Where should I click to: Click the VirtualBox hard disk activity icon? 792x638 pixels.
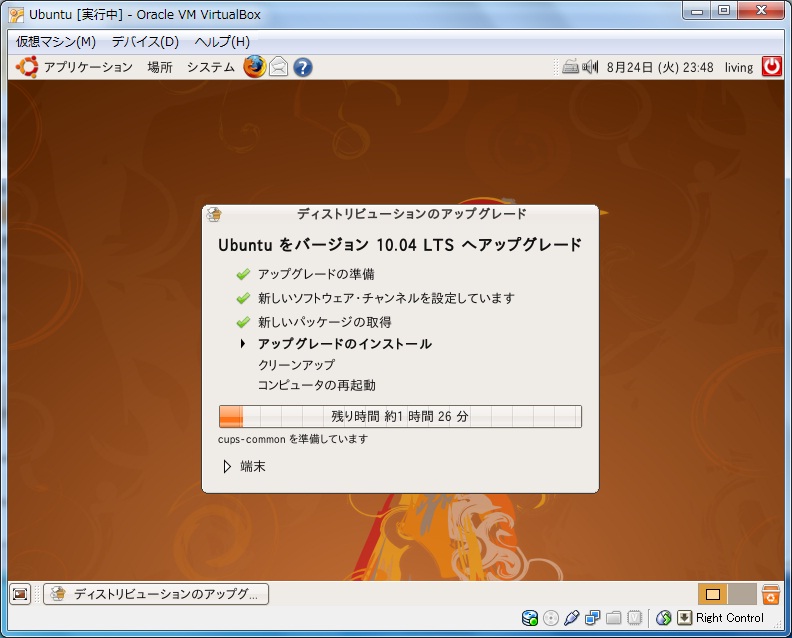click(529, 618)
